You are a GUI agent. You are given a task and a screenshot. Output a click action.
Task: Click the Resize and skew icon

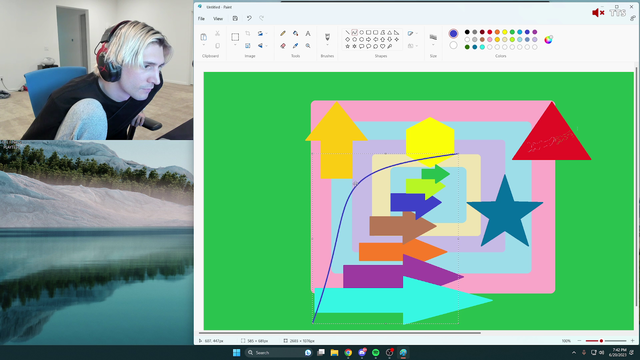pyautogui.click(x=248, y=46)
